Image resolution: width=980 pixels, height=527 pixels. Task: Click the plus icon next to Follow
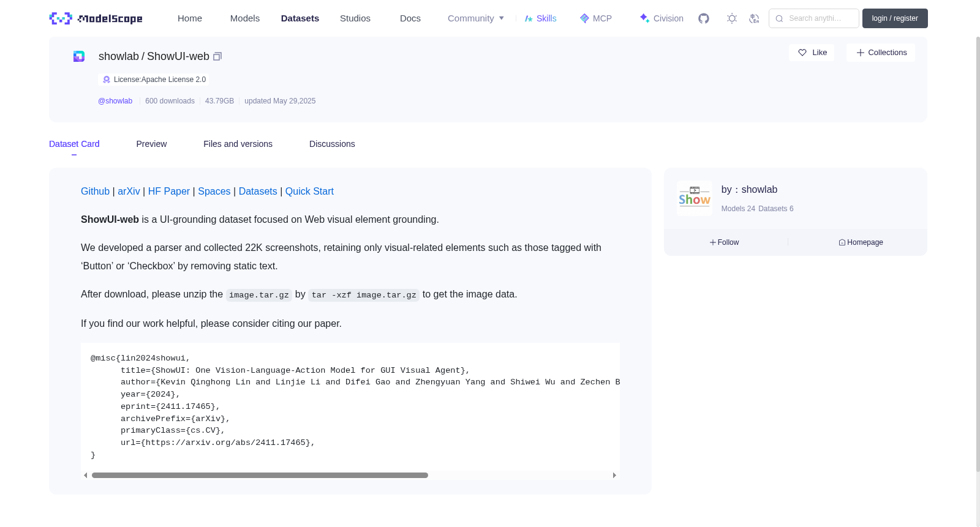tap(713, 242)
